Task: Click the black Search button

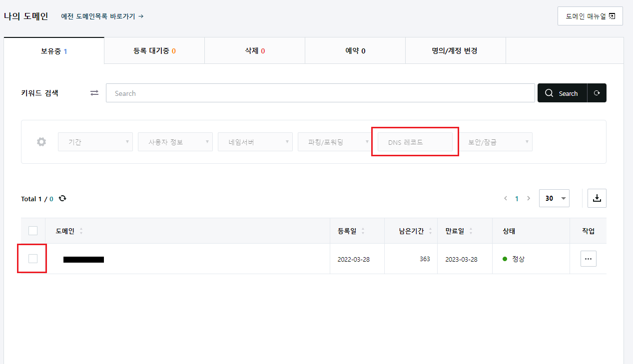Action: coord(562,93)
